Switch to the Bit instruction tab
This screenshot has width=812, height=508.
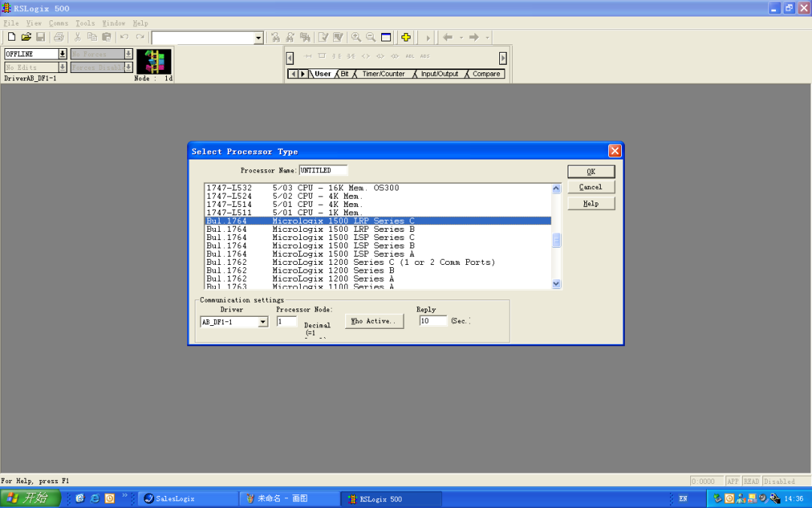point(345,74)
